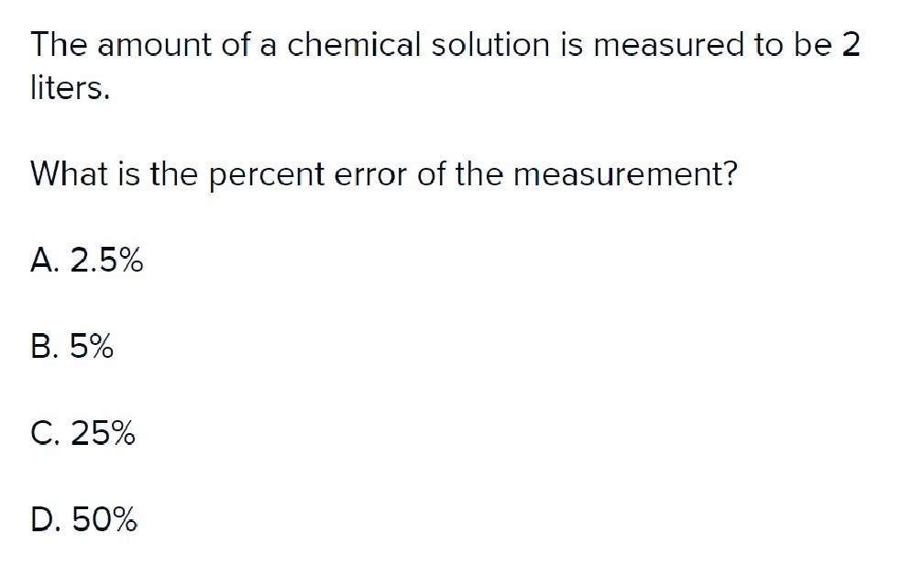Click the word "liters." on the second line
Viewport: 924px width, 578px height.
coord(70,88)
